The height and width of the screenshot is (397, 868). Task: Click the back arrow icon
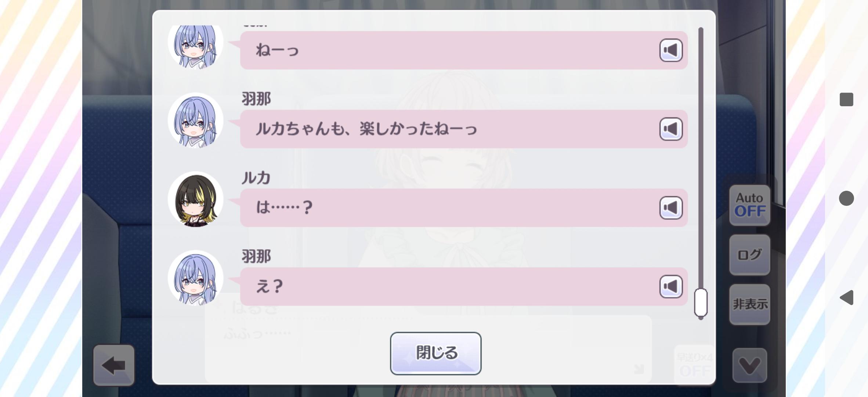[114, 365]
